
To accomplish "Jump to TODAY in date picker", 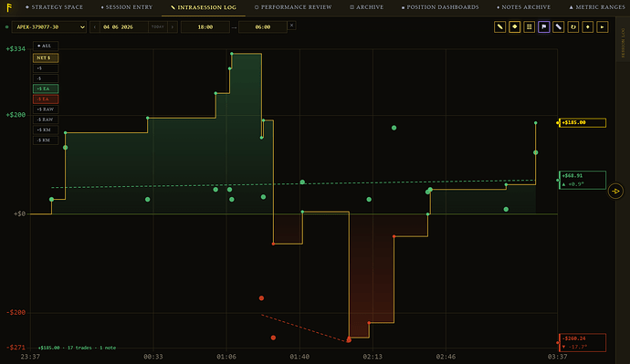I will tap(157, 26).
